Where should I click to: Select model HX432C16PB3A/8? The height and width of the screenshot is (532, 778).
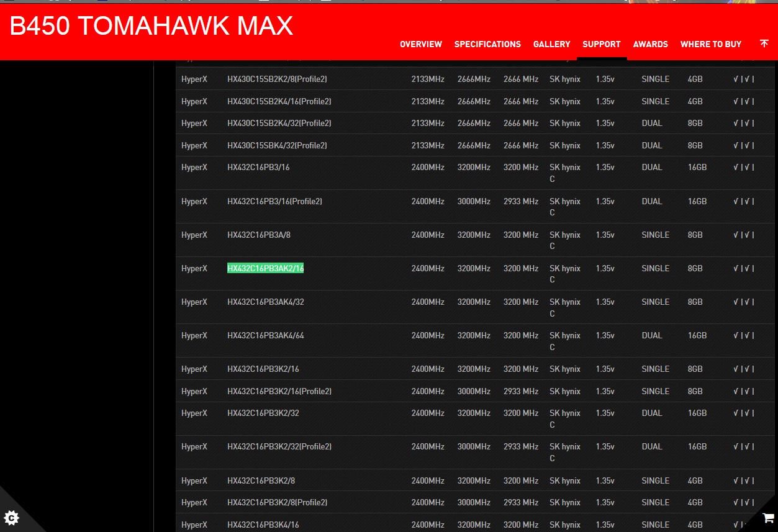259,235
